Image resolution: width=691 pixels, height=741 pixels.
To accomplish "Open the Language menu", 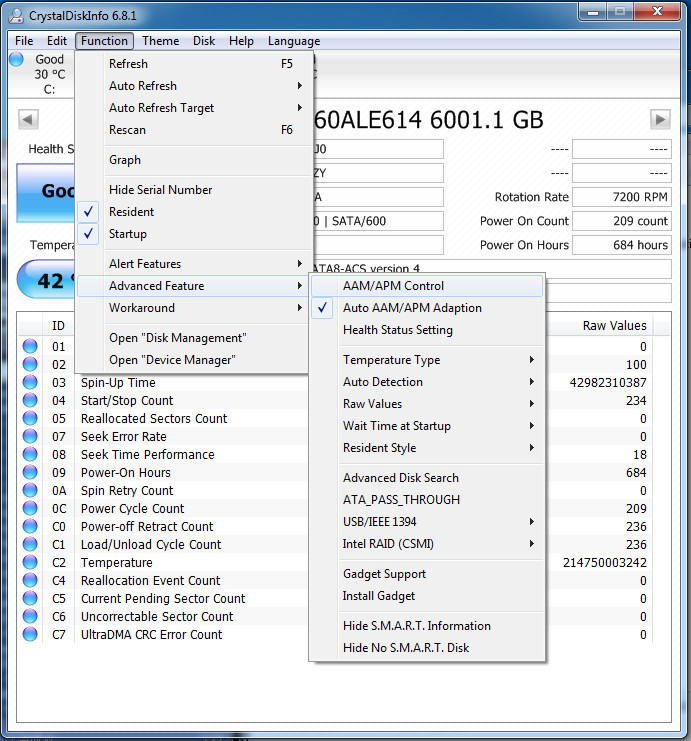I will tap(294, 41).
